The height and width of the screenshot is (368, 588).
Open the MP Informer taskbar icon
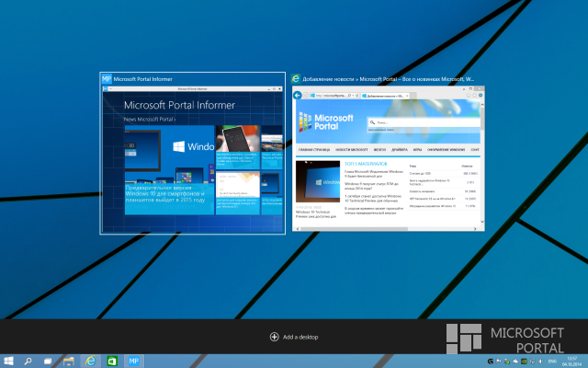(134, 362)
